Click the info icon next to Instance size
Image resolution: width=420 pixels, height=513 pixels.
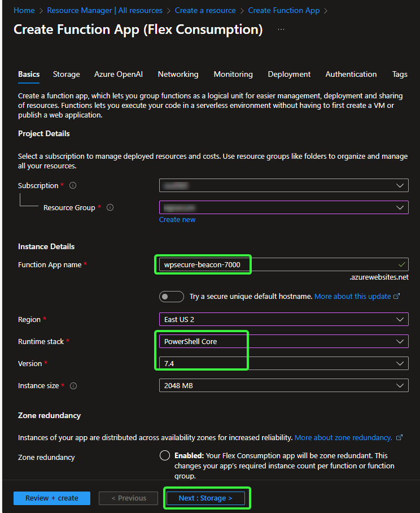73,386
